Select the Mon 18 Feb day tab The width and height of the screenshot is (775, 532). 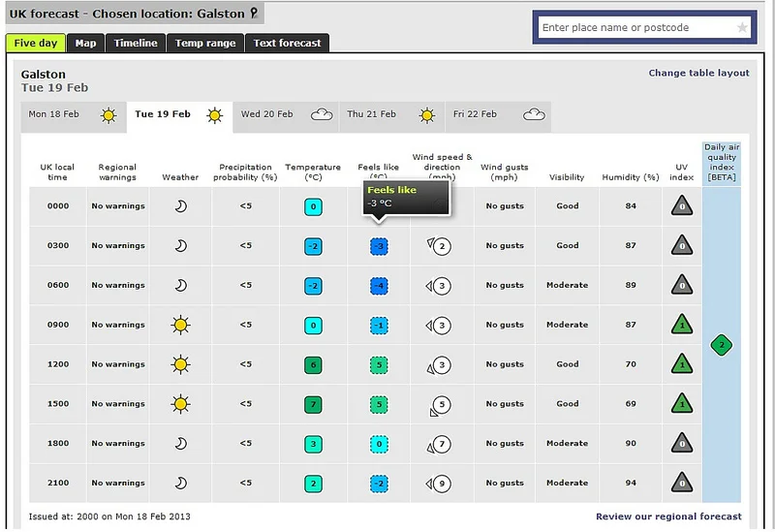pyautogui.click(x=74, y=117)
